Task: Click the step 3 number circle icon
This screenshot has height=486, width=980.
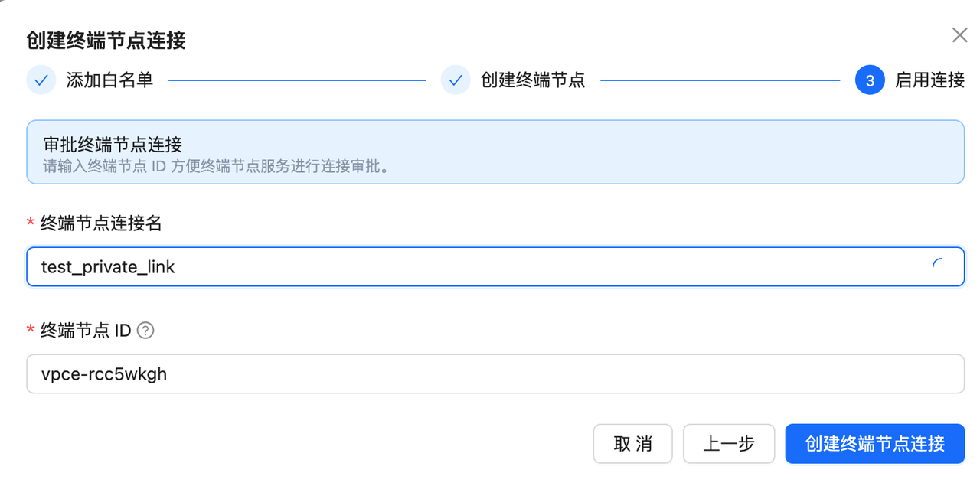Action: [870, 80]
